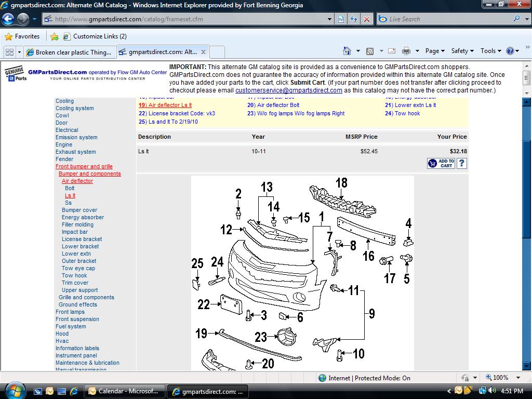Click the Refresh page icon
The image size is (532, 399).
pyautogui.click(x=354, y=19)
